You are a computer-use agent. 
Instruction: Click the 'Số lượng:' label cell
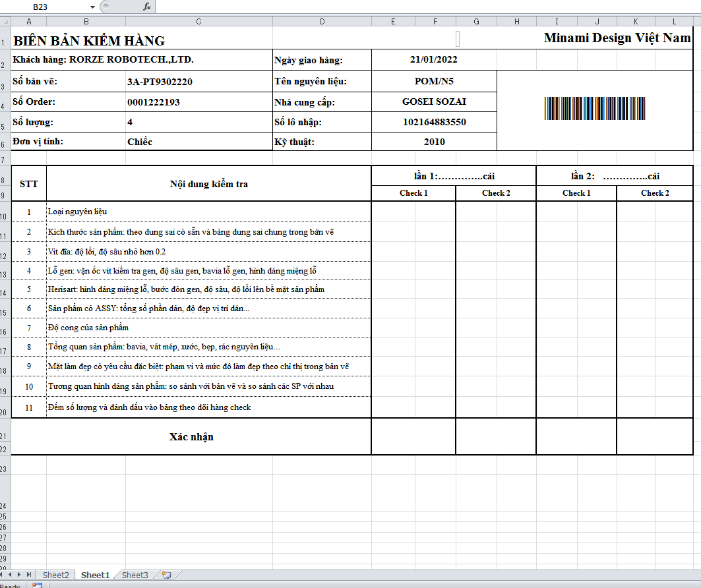tap(69, 122)
